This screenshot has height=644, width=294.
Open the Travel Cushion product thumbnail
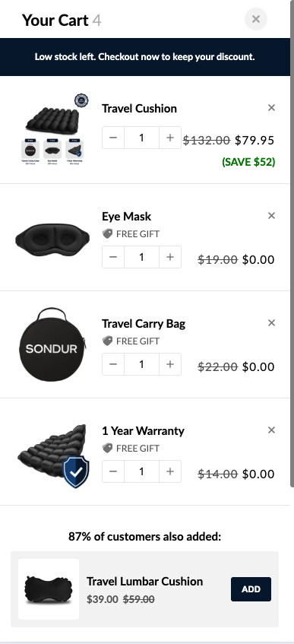pyautogui.click(x=52, y=130)
